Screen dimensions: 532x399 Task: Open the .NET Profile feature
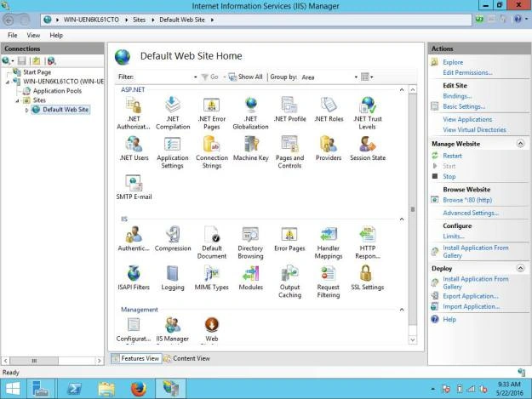[289, 109]
